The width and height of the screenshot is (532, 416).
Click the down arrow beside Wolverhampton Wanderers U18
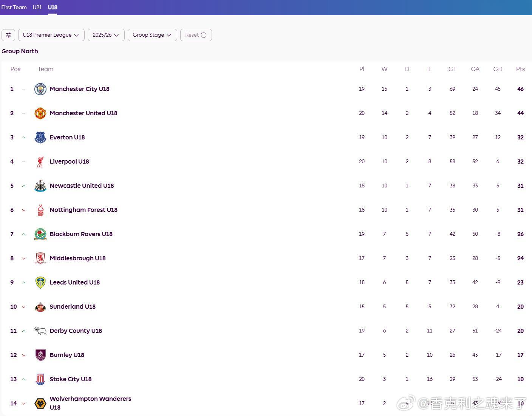click(x=24, y=404)
